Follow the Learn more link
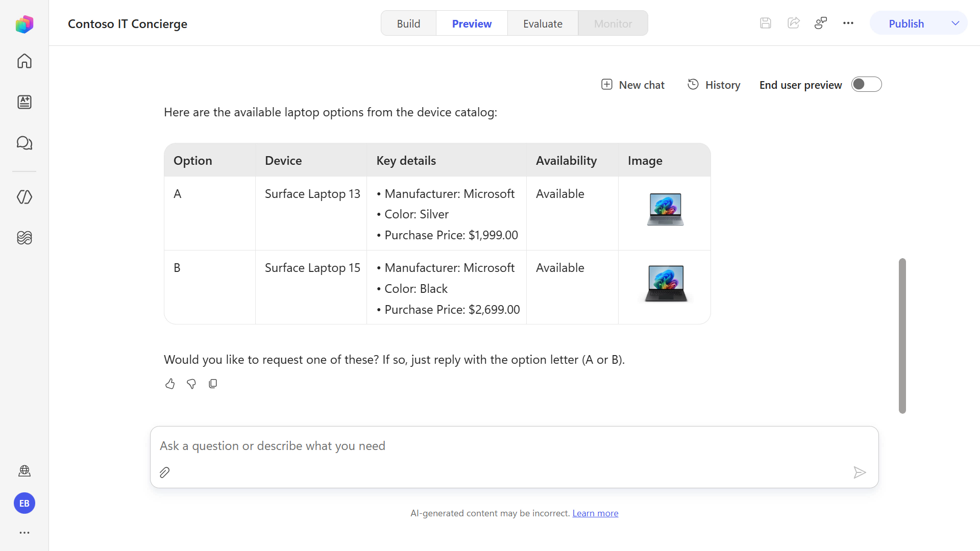 click(595, 513)
